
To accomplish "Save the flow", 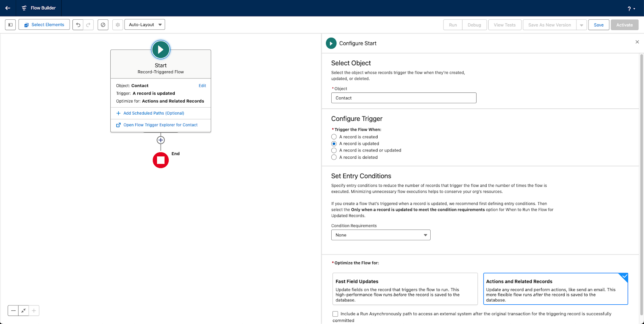I will coord(599,25).
